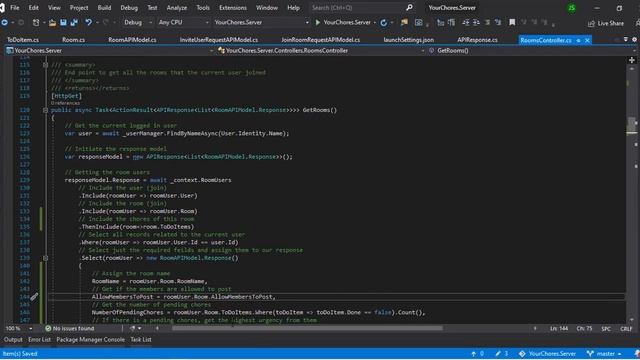Open the Output panel tab

point(13,340)
